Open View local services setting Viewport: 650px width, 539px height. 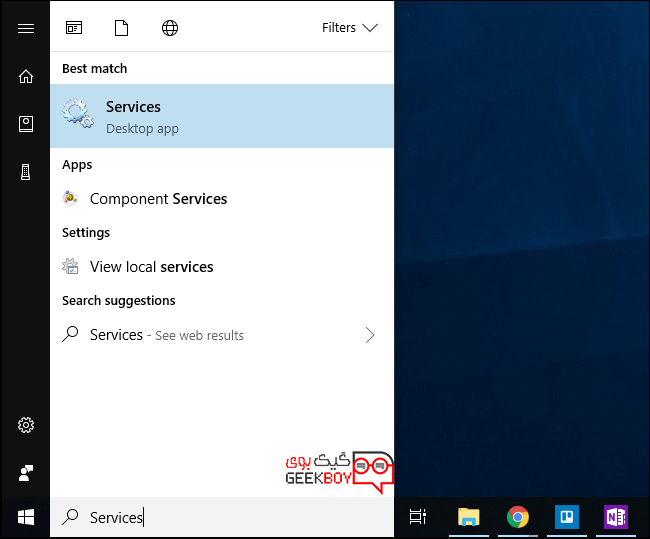222,267
